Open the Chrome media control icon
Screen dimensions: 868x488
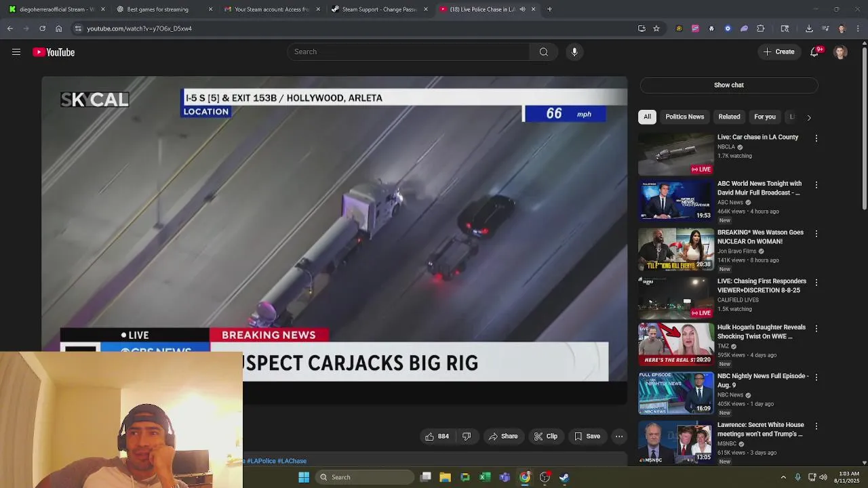point(825,28)
